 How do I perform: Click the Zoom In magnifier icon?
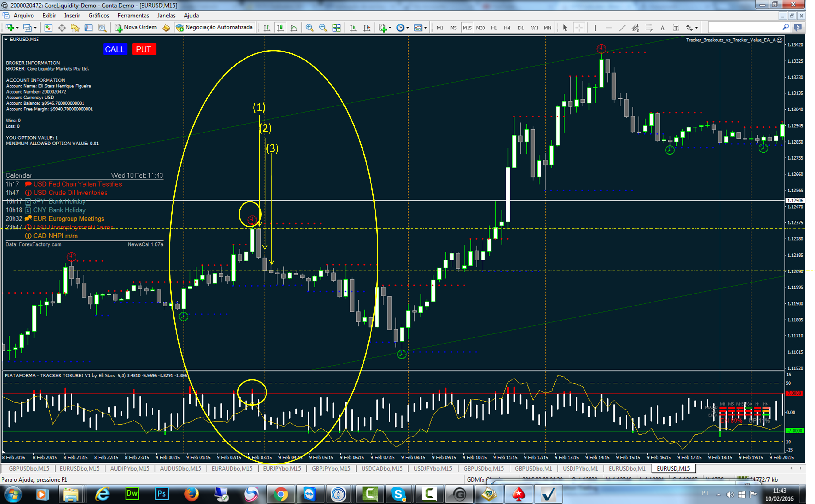(309, 28)
